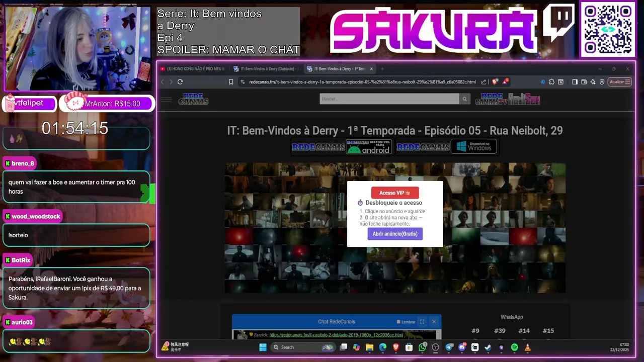Open File Explorer from the taskbar

point(369,347)
